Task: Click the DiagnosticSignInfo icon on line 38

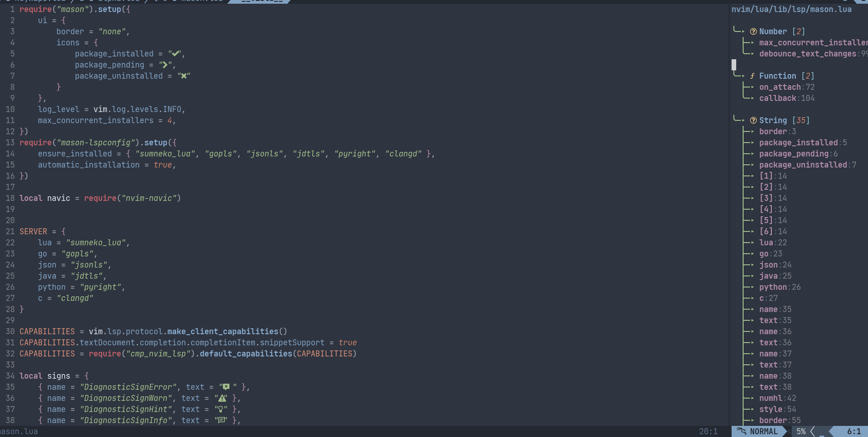Action: (222, 420)
